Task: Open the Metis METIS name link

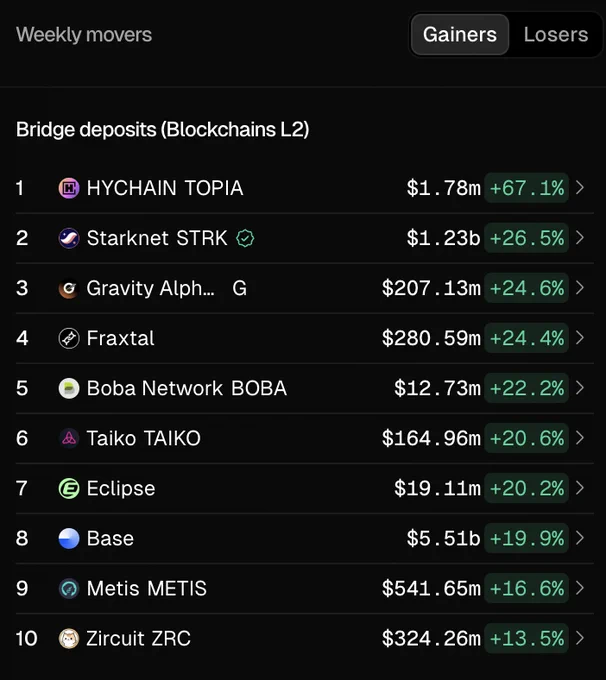Action: click(147, 588)
